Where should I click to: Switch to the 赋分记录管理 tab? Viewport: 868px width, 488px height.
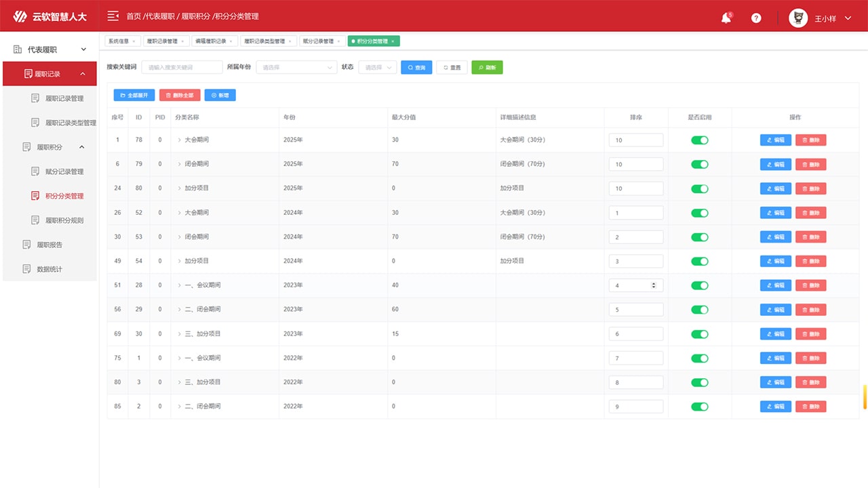coord(318,41)
